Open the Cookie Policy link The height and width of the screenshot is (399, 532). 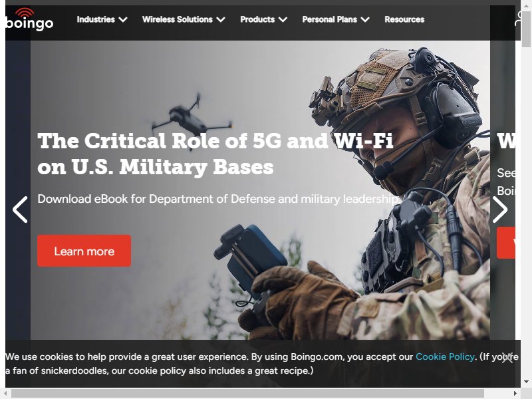coord(445,356)
